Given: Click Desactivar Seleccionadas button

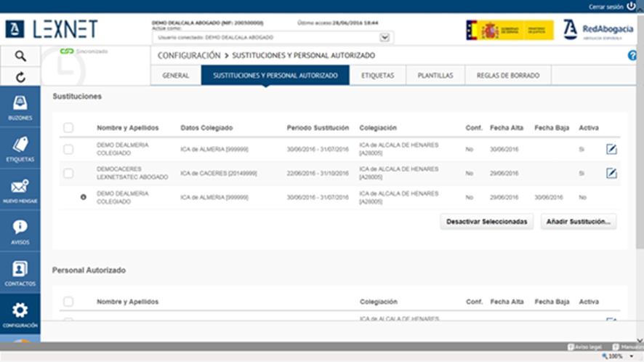Looking at the screenshot, I should tap(487, 222).
